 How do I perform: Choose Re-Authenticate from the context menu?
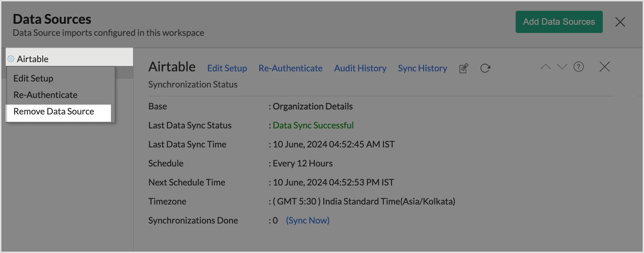(x=45, y=95)
